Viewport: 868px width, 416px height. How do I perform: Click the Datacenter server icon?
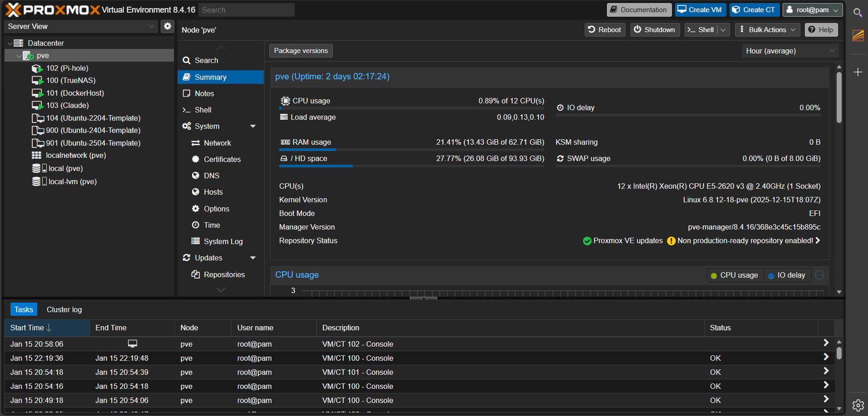pyautogui.click(x=18, y=43)
